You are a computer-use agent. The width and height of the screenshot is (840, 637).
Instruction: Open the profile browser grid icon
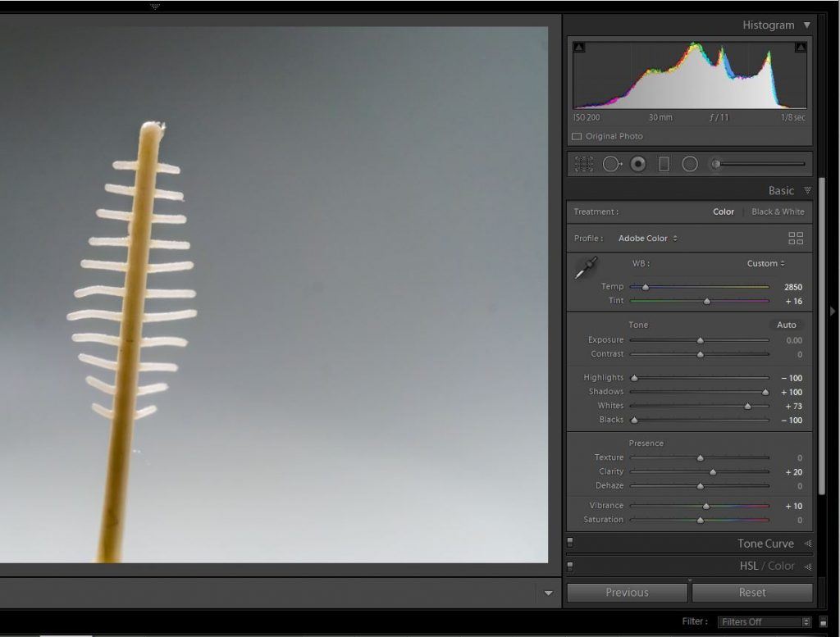tap(796, 239)
